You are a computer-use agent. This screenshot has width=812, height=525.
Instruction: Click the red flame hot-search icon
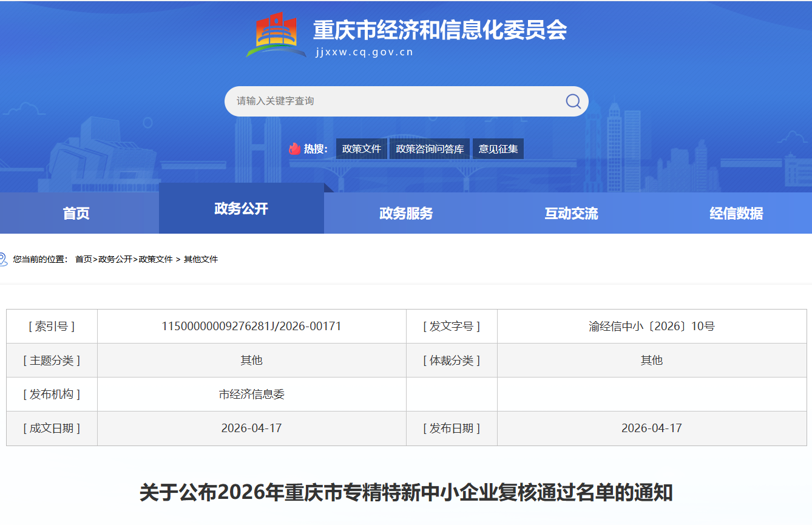295,149
